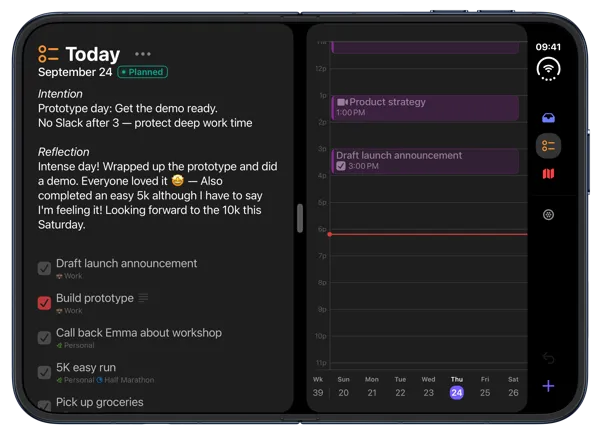
Task: Open the settings circle icon in sidebar
Action: click(548, 215)
